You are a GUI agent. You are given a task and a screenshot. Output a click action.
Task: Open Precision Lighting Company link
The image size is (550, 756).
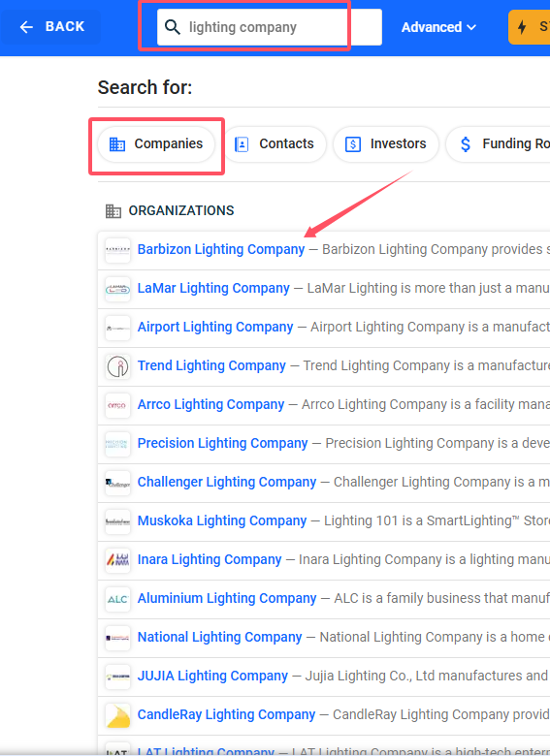(x=222, y=443)
